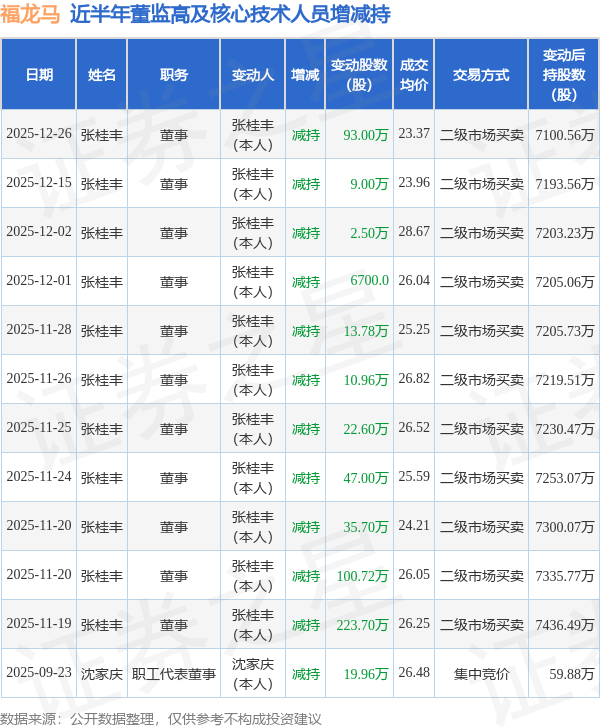
Task: Click the average price 24.21
Action: click(x=414, y=526)
